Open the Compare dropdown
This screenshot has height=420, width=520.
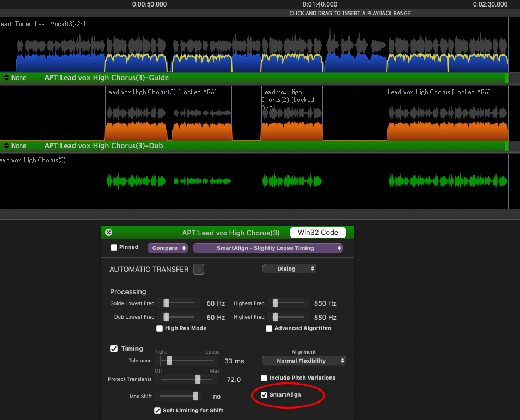168,248
